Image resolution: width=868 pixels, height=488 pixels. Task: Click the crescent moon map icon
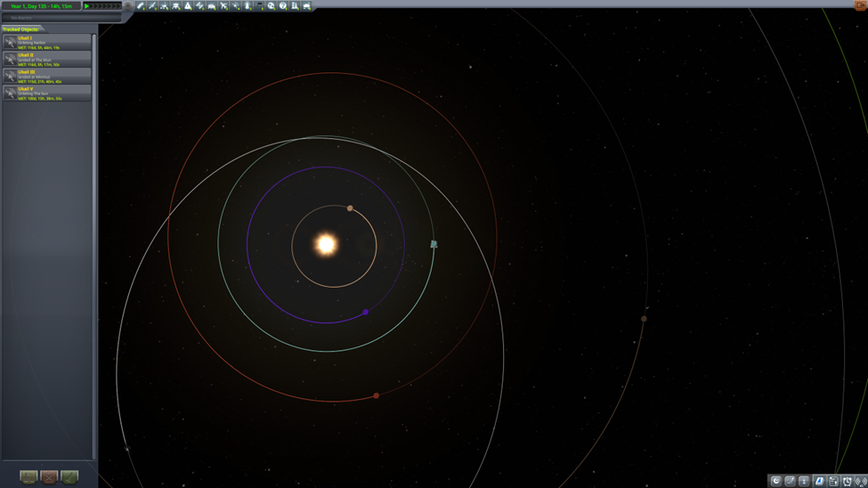point(776,482)
